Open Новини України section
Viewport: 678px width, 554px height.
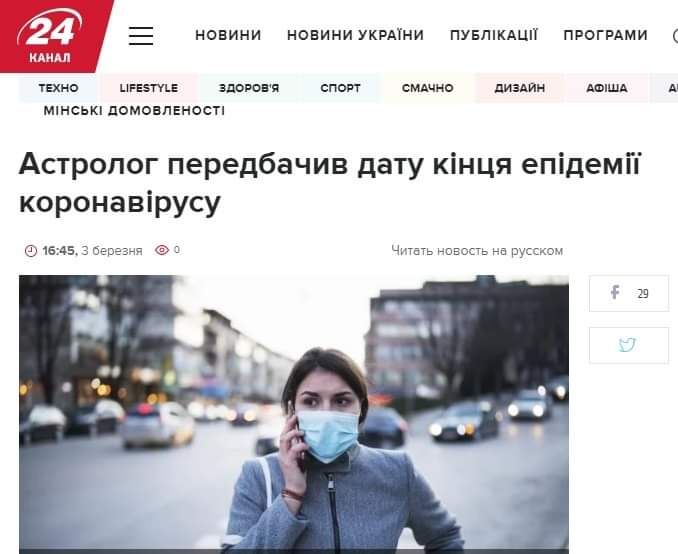pyautogui.click(x=355, y=35)
